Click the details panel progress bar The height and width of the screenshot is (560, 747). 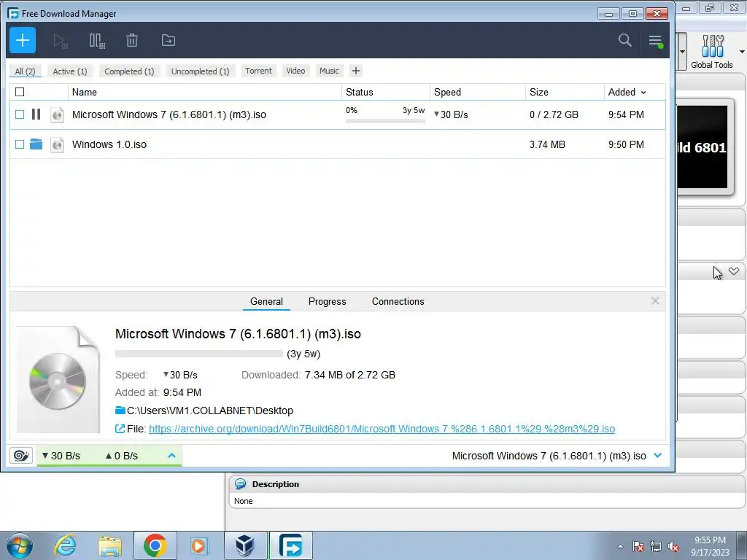pos(198,354)
